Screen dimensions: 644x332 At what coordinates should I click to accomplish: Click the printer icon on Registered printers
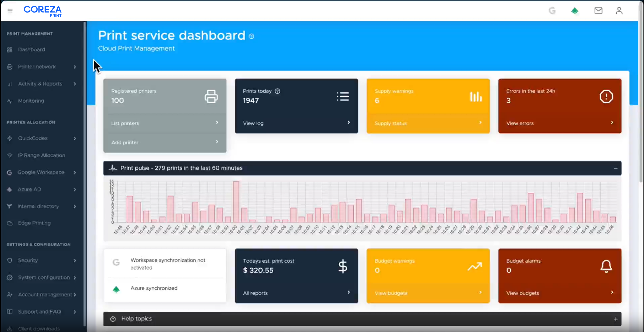pyautogui.click(x=211, y=96)
